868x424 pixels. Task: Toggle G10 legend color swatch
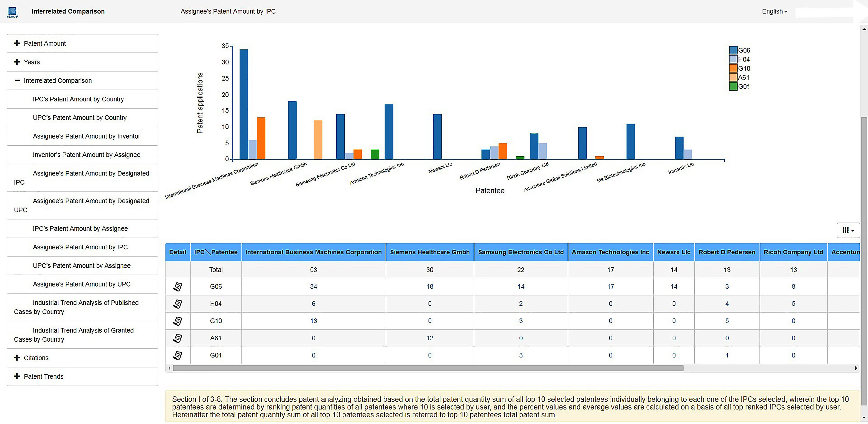click(733, 68)
